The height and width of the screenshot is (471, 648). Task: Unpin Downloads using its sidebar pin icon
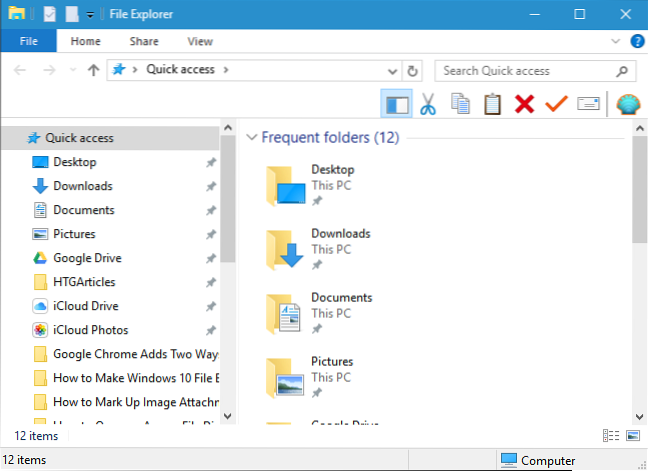pos(211,186)
